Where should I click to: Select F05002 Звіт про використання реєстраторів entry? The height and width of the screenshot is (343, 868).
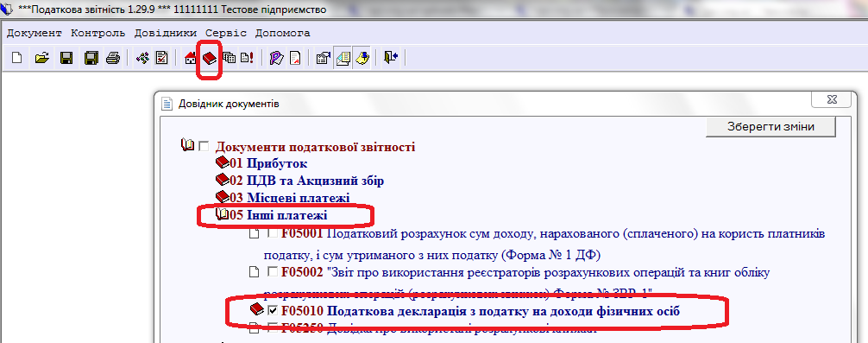click(517, 282)
